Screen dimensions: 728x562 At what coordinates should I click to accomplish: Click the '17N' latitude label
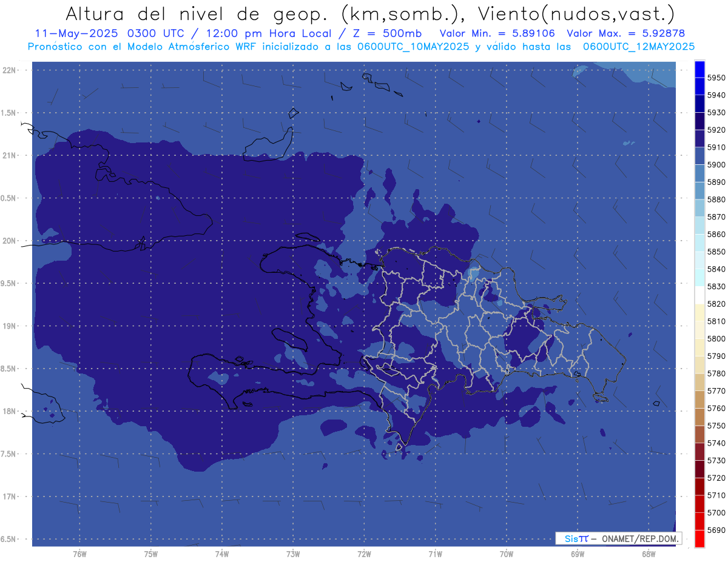pyautogui.click(x=9, y=497)
